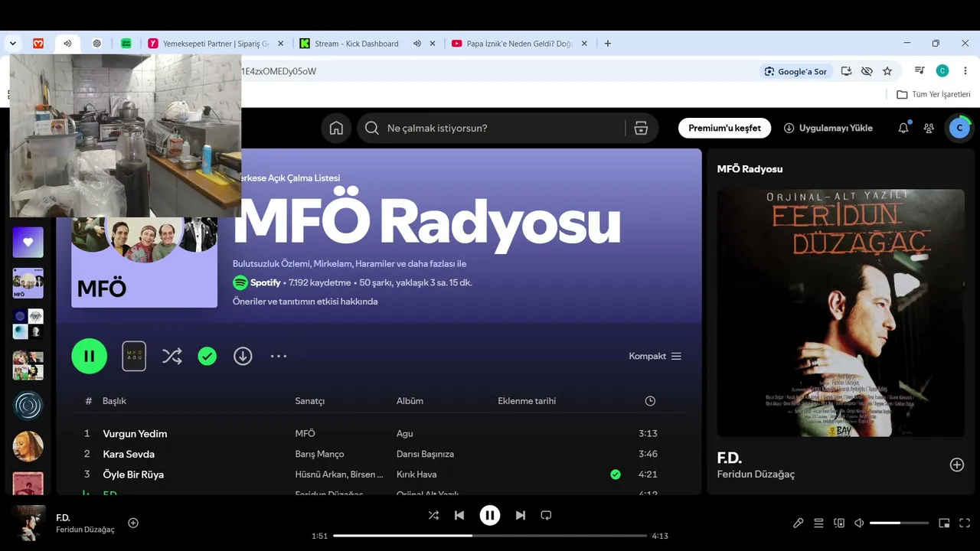Open MFÖ playlist thumbnail in the sidebar
Screen dimensions: 980x551
pyautogui.click(x=28, y=283)
